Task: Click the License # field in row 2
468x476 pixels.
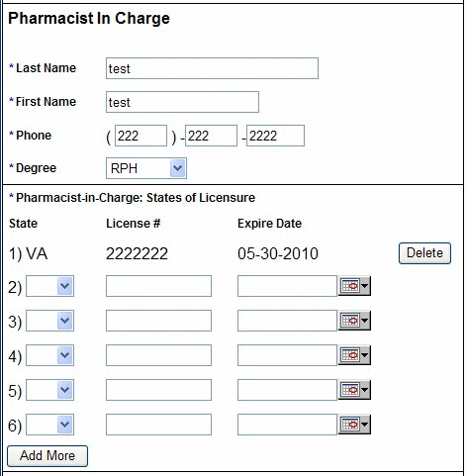Action: 158,286
